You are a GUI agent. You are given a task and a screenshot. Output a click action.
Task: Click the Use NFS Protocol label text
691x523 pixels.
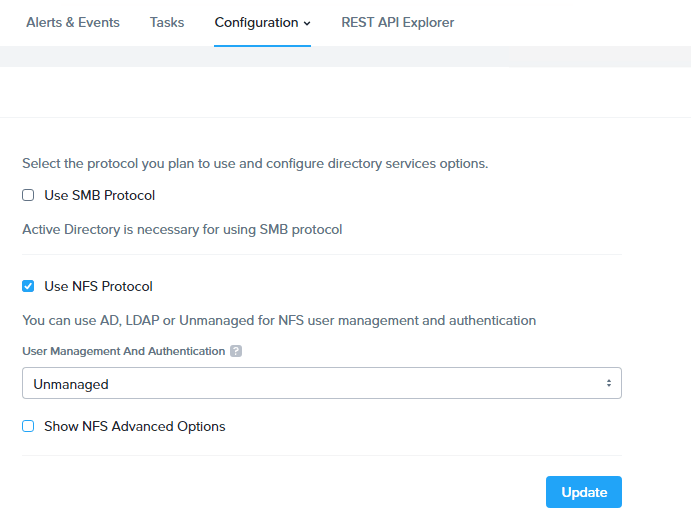click(x=98, y=287)
